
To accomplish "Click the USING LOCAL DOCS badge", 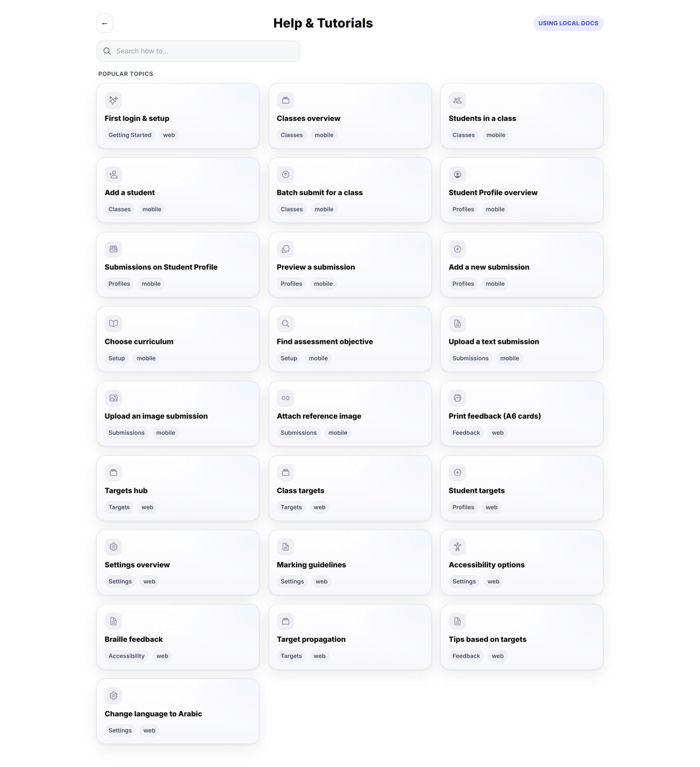I will 568,23.
